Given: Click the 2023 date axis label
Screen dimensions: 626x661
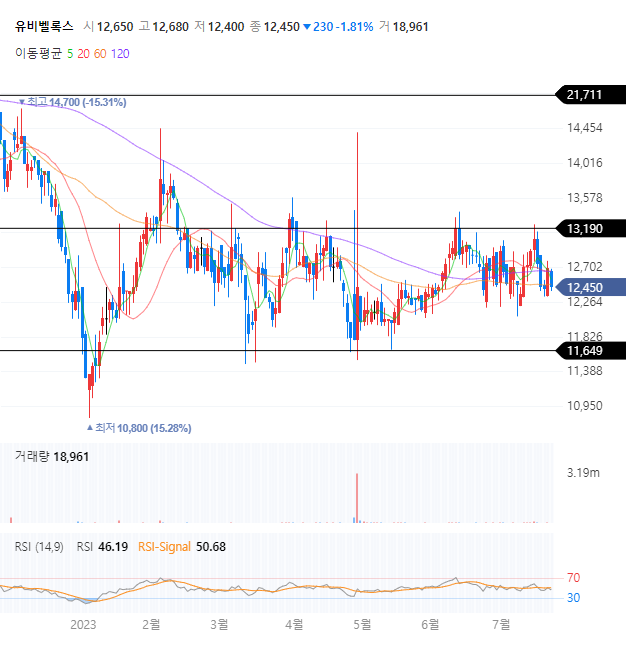Looking at the screenshot, I should [x=83, y=625].
